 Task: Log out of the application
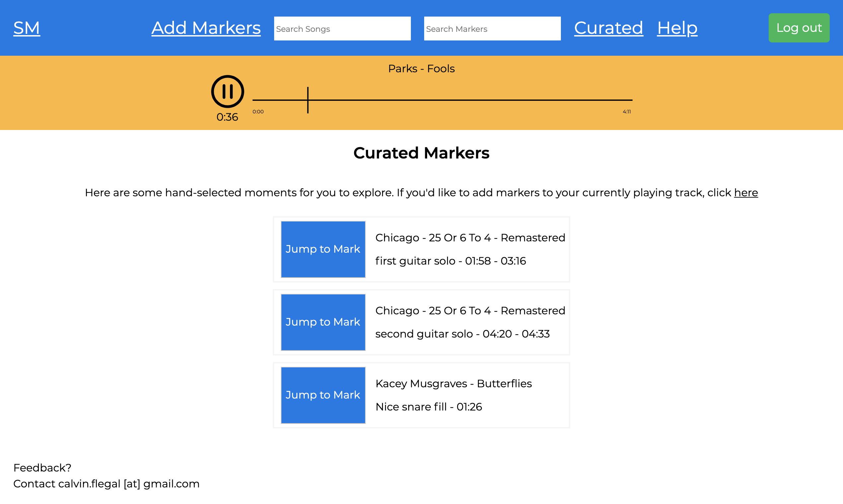click(799, 28)
